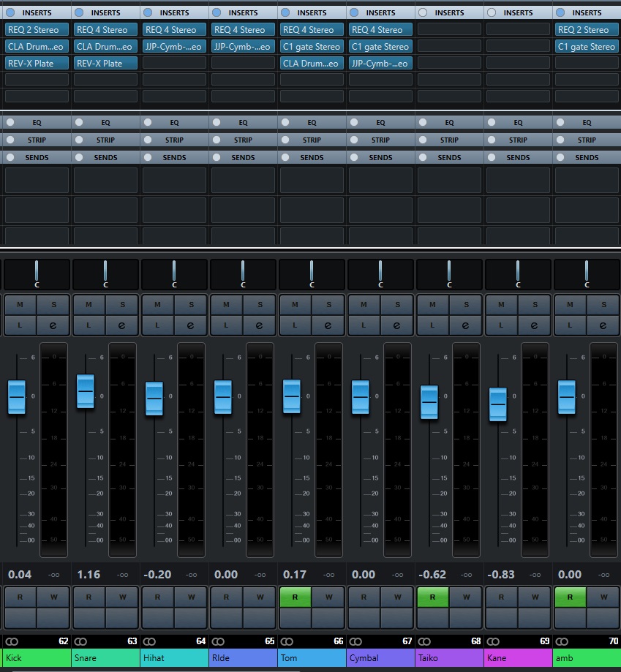This screenshot has height=672, width=621.
Task: Toggle Listen (L) on the Tom channel
Action: (295, 325)
